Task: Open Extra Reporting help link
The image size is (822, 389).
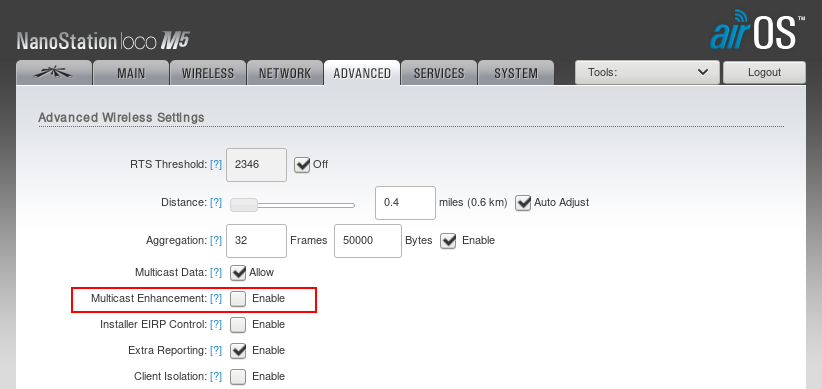Action: pyautogui.click(x=216, y=351)
